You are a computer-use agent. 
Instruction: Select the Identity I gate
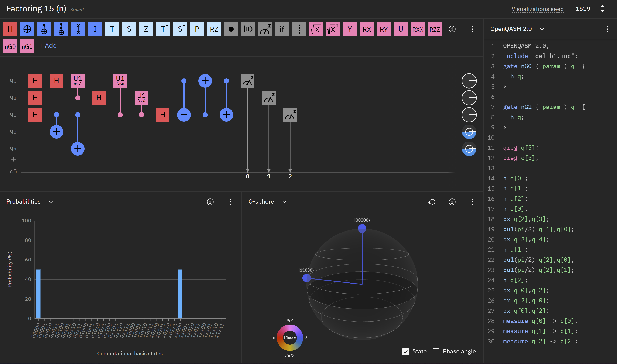point(95,29)
